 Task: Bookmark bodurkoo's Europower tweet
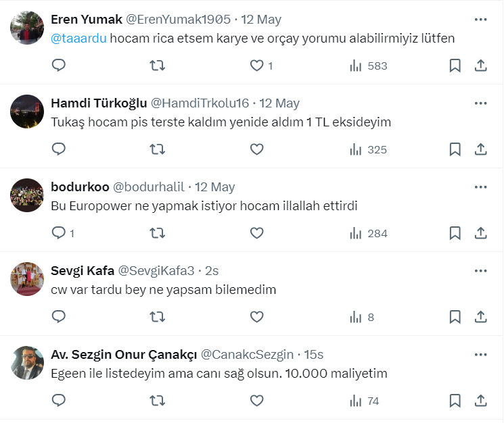[455, 233]
